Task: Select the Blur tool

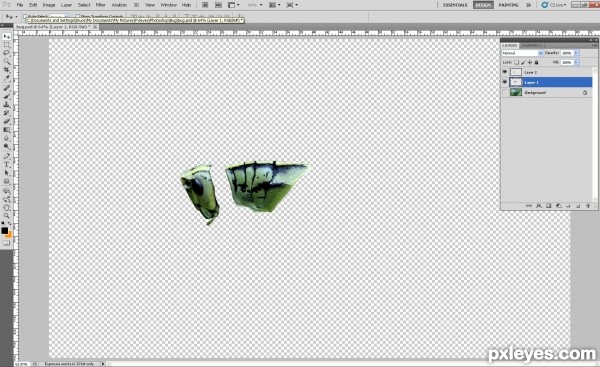Action: [x=7, y=138]
